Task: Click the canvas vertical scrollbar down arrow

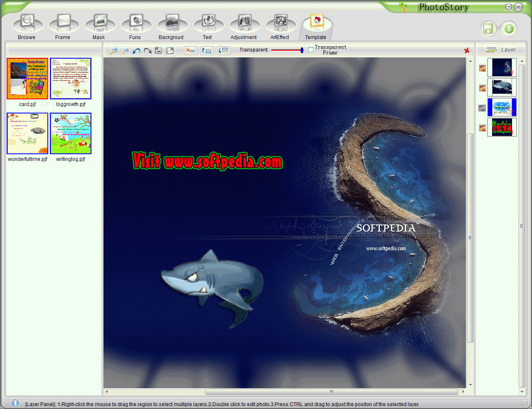Action: [x=470, y=385]
